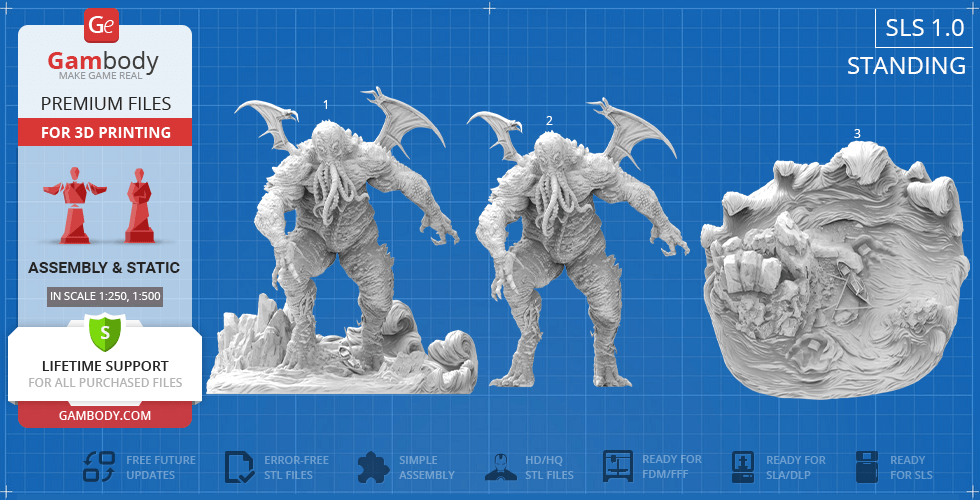Click the number 3 label
This screenshot has height=500, width=980.
(x=857, y=134)
